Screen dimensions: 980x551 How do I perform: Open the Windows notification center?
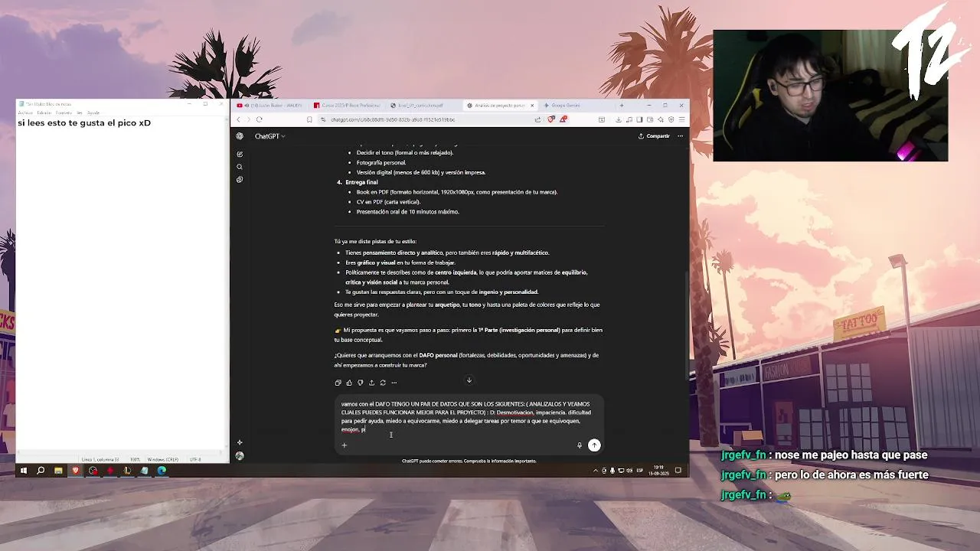(678, 471)
